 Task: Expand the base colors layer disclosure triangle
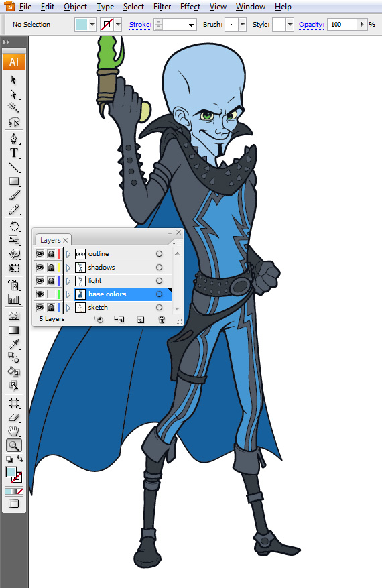(68, 294)
